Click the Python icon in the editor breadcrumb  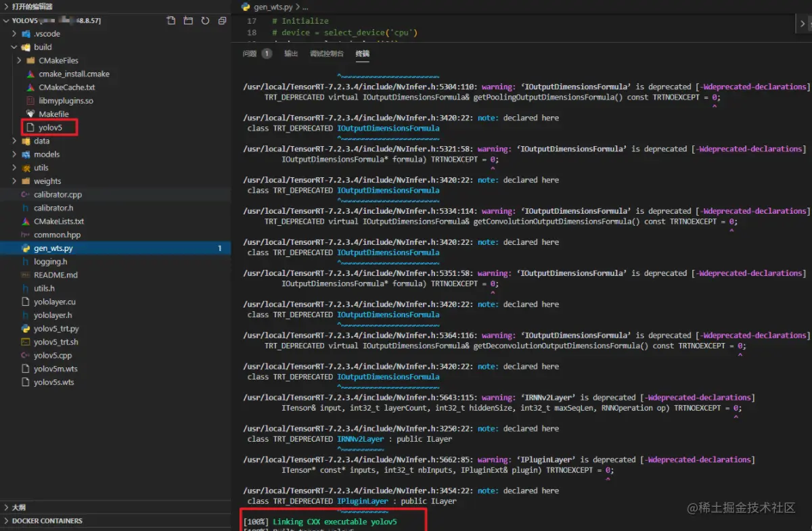point(246,7)
